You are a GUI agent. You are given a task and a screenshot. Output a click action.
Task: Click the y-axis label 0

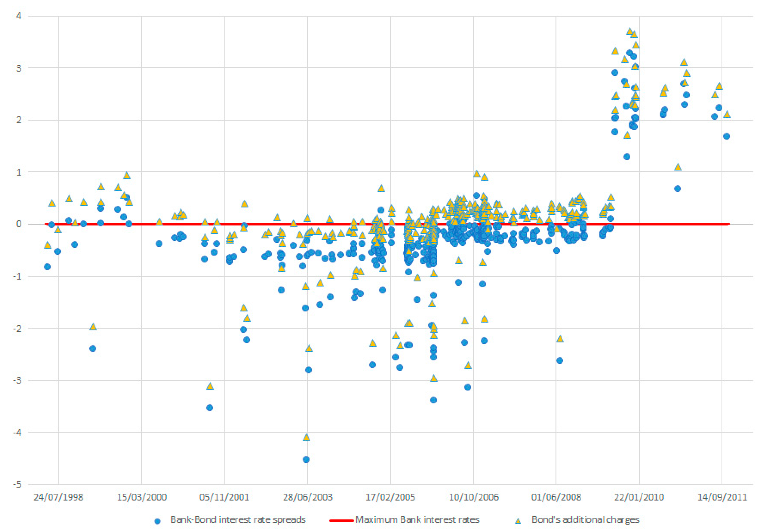click(x=19, y=224)
